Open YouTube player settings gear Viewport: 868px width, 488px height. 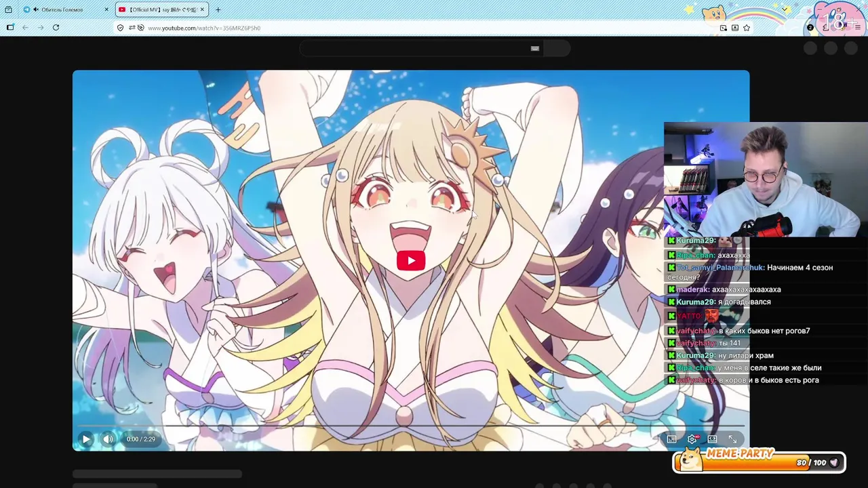coord(692,439)
